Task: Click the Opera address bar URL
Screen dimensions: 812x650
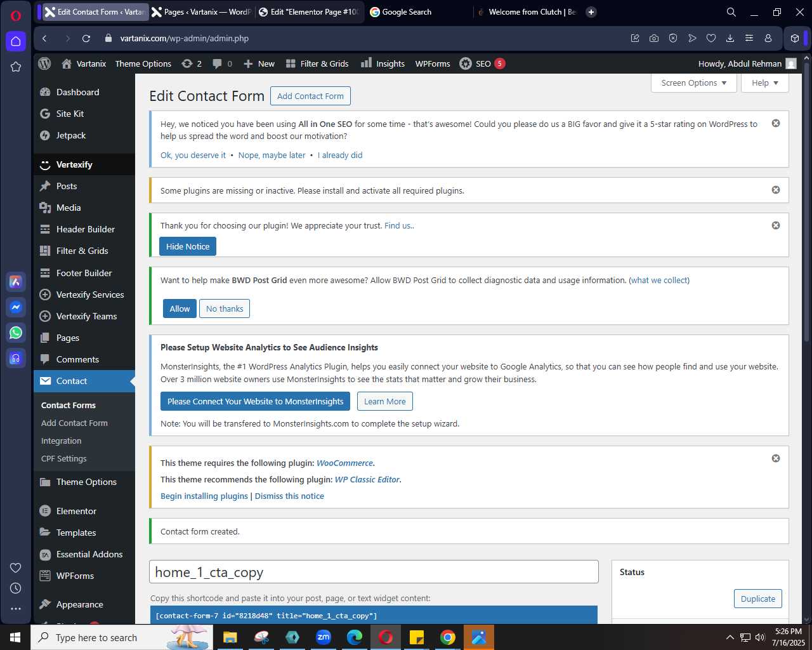Action: (x=185, y=38)
